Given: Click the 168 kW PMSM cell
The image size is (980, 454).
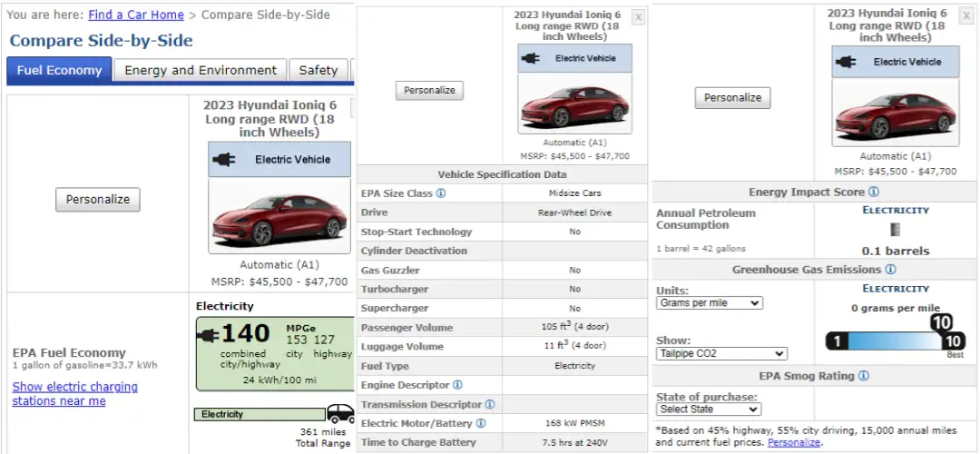Looking at the screenshot, I should (575, 423).
